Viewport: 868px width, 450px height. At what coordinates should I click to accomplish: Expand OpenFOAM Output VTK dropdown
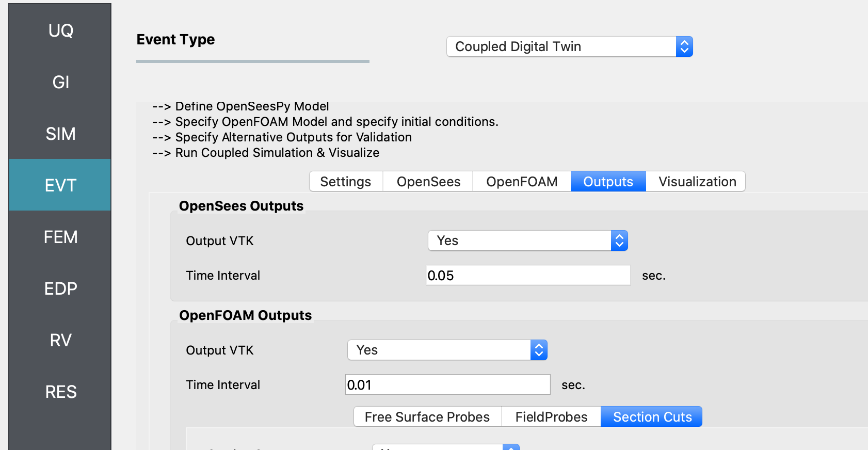(447, 350)
